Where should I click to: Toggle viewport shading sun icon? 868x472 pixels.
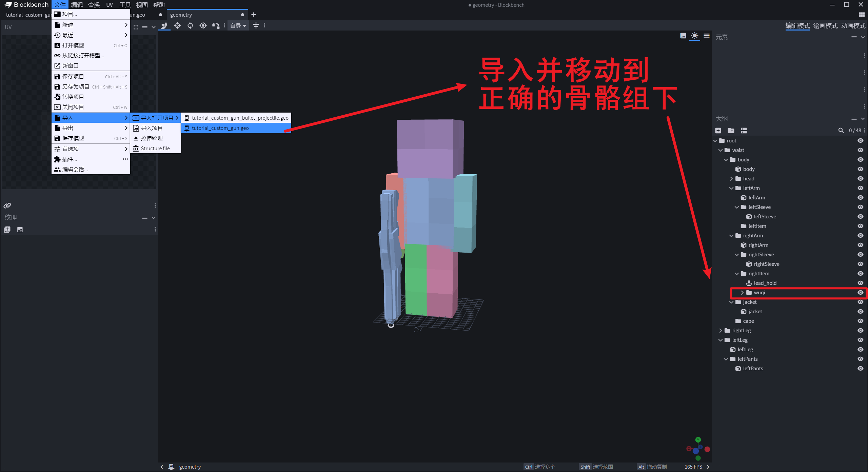695,36
